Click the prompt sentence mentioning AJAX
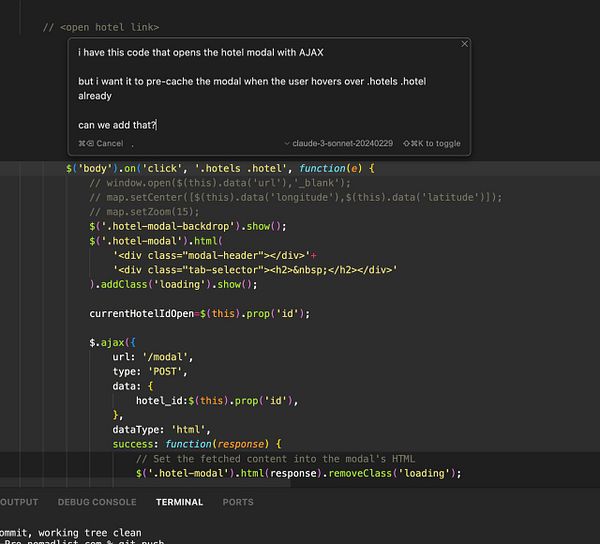 point(201,52)
